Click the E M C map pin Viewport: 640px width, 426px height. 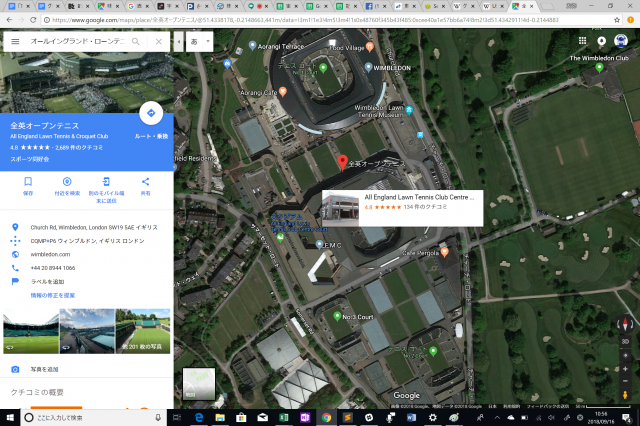[319, 244]
